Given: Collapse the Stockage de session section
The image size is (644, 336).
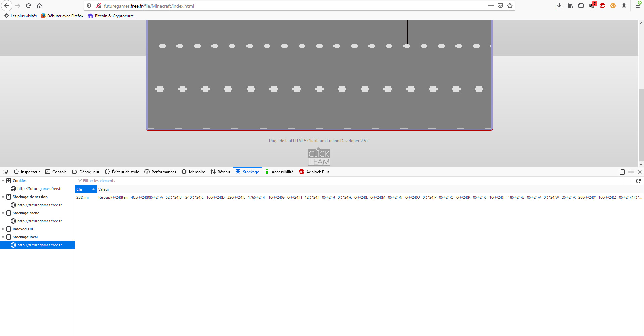Looking at the screenshot, I should pos(3,197).
